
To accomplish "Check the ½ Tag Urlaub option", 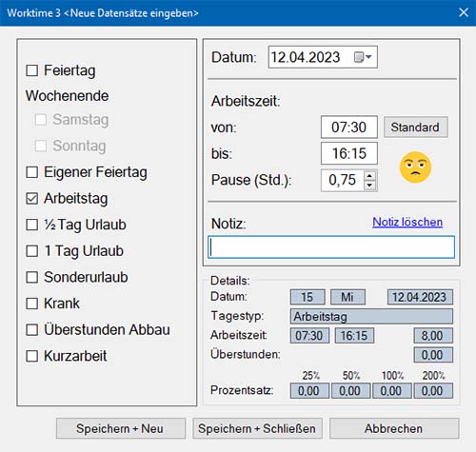I will tap(31, 225).
